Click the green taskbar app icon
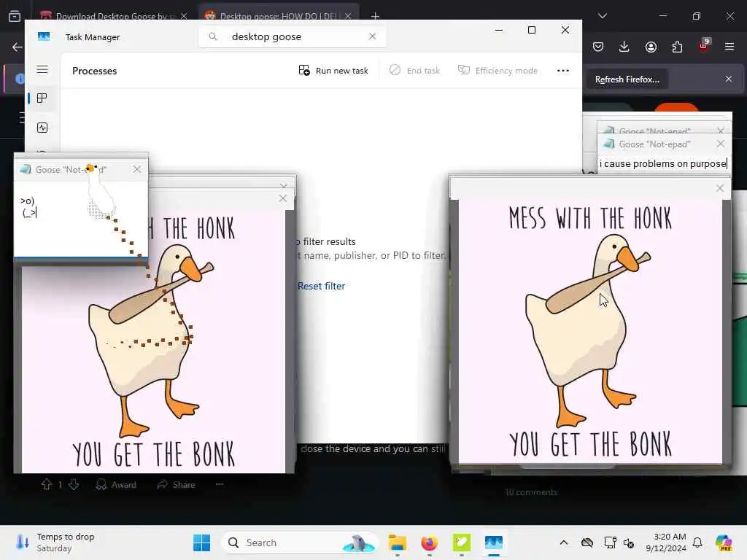 (461, 542)
